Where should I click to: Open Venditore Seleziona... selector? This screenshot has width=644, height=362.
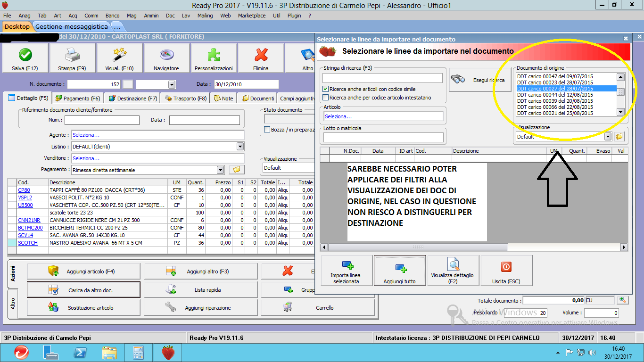pyautogui.click(x=157, y=158)
